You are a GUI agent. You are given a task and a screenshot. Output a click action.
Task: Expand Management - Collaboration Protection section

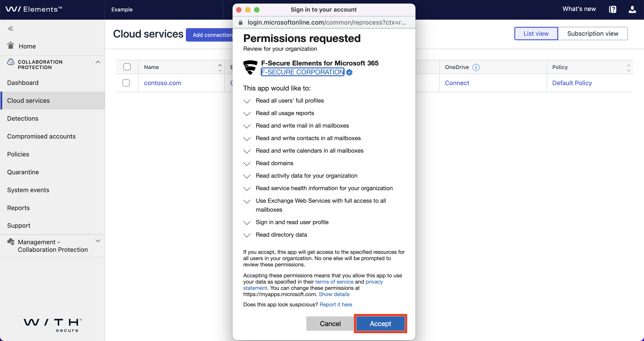point(98,241)
